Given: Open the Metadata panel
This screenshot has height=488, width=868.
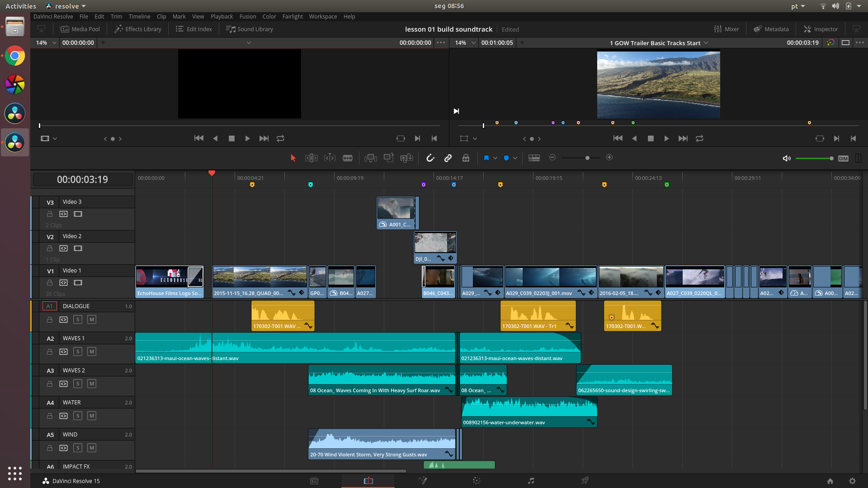Looking at the screenshot, I should coord(771,29).
